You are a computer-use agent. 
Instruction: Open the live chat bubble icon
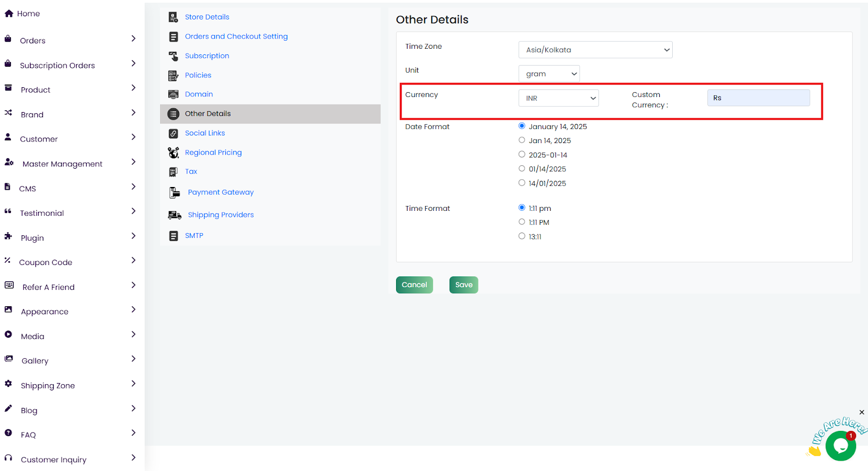(840, 446)
